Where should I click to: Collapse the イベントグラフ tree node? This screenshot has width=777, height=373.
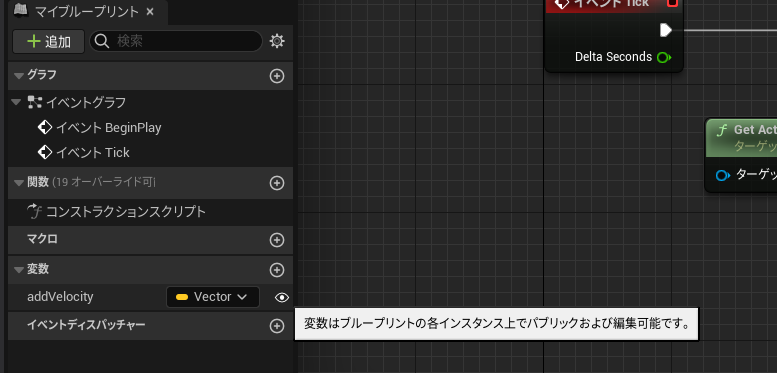(x=16, y=102)
